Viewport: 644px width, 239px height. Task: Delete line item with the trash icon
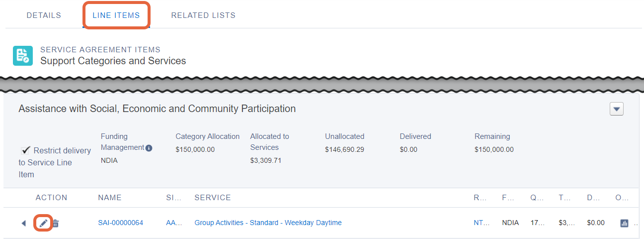pos(56,224)
